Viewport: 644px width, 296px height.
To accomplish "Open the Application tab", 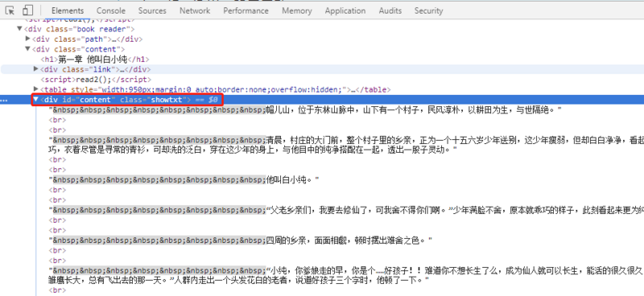I will pyautogui.click(x=345, y=10).
